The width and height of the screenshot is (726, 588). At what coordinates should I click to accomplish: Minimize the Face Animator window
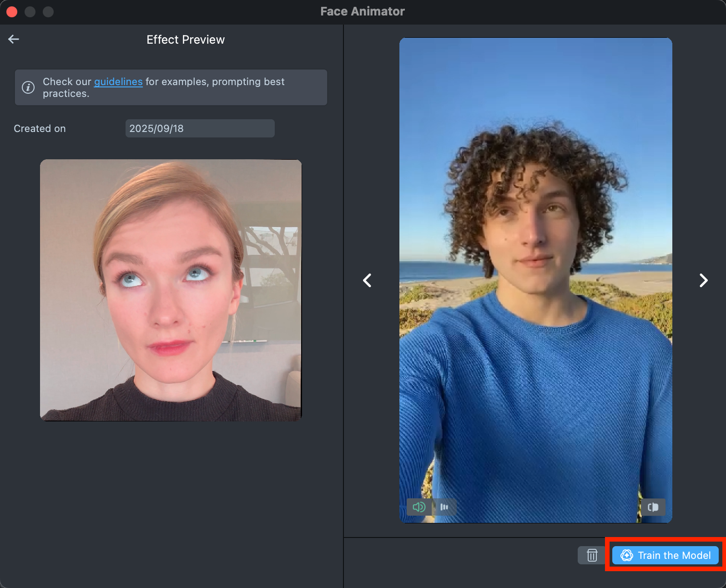(30, 12)
